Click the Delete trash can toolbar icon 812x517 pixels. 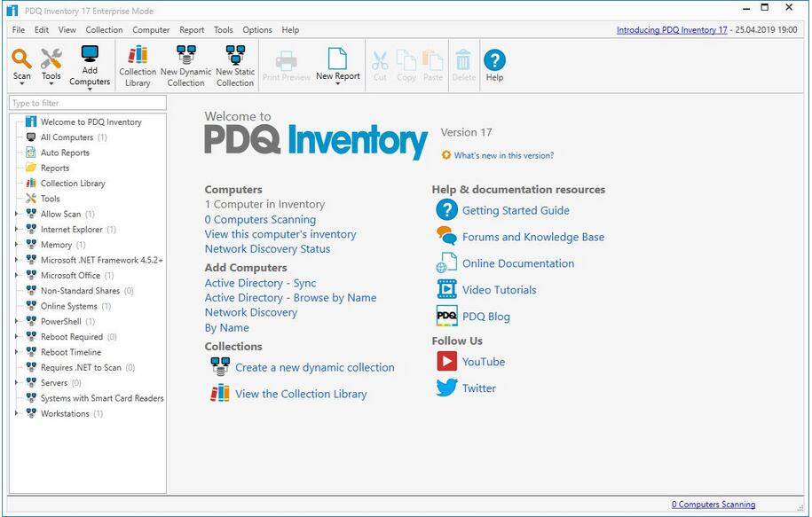463,60
